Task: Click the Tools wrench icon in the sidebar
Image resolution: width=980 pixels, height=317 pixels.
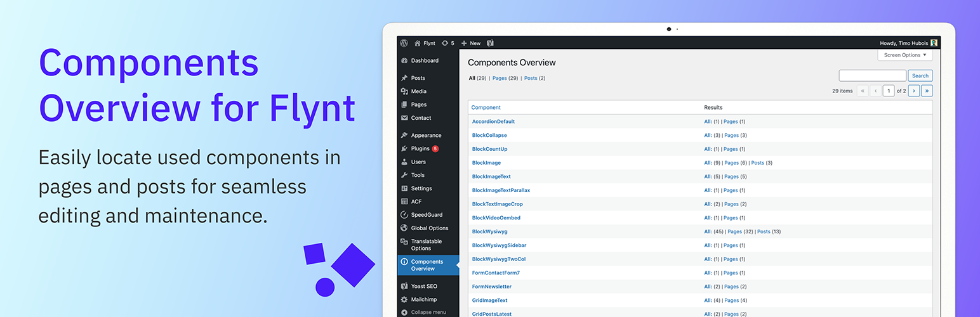Action: click(x=404, y=175)
